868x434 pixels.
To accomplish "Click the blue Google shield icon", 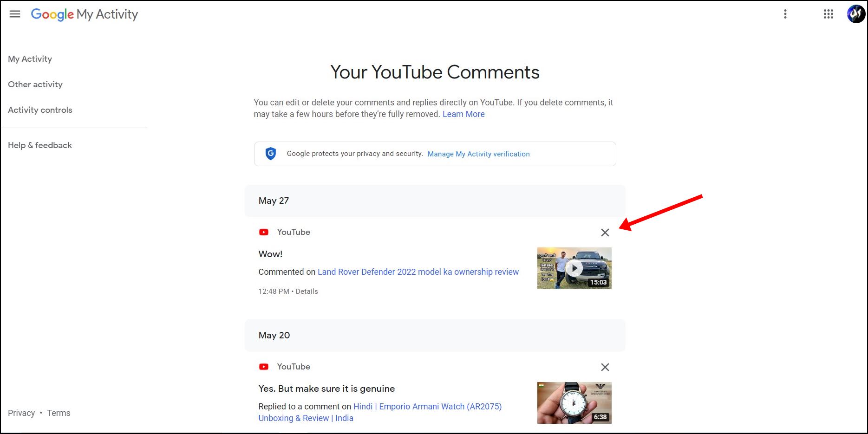I will [x=271, y=154].
